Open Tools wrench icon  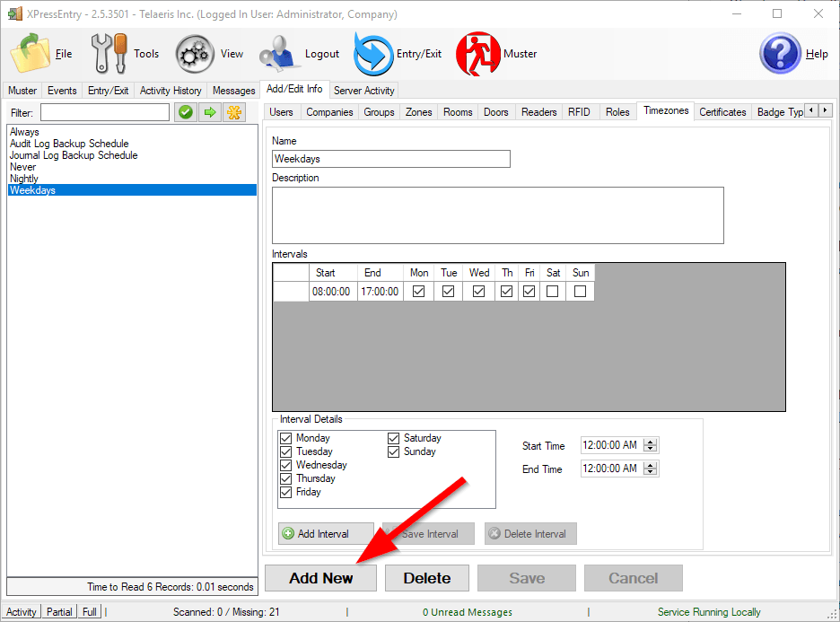109,54
